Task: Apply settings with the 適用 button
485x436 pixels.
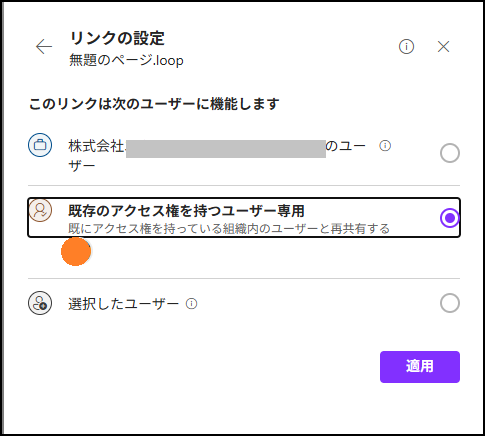Action: pos(420,367)
